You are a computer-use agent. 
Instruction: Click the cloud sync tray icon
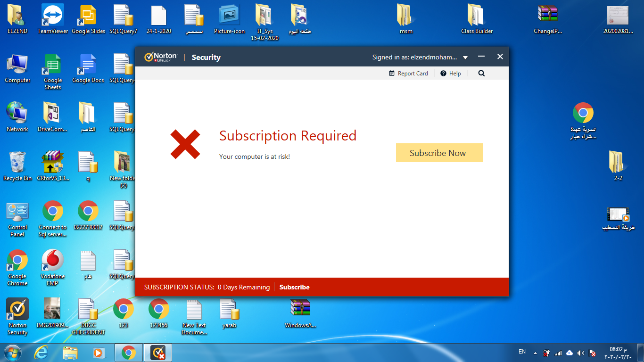point(570,353)
